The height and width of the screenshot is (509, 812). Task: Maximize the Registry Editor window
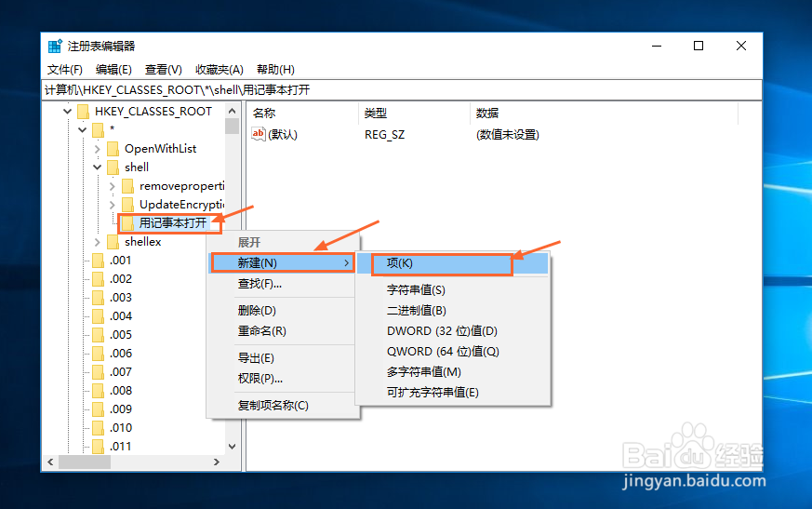(699, 47)
